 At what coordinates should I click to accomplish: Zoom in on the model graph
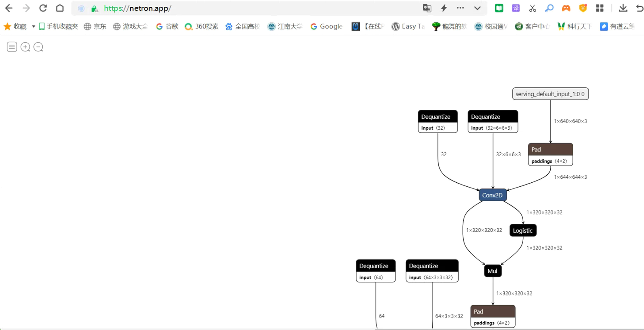[x=25, y=47]
